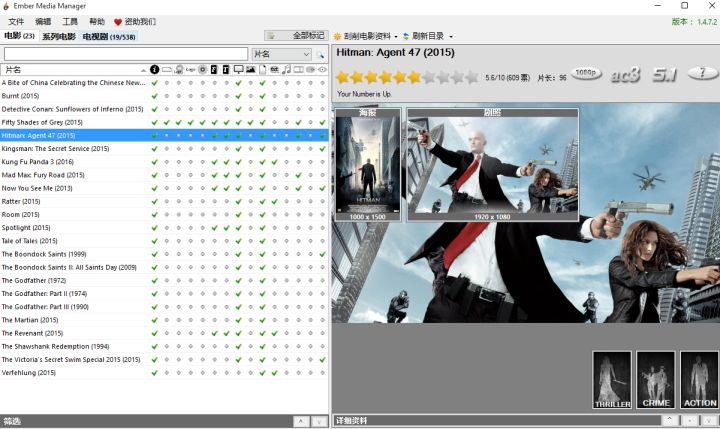This screenshot has height=429, width=720.
Task: Click the ac3 audio codec badge
Action: tap(625, 74)
